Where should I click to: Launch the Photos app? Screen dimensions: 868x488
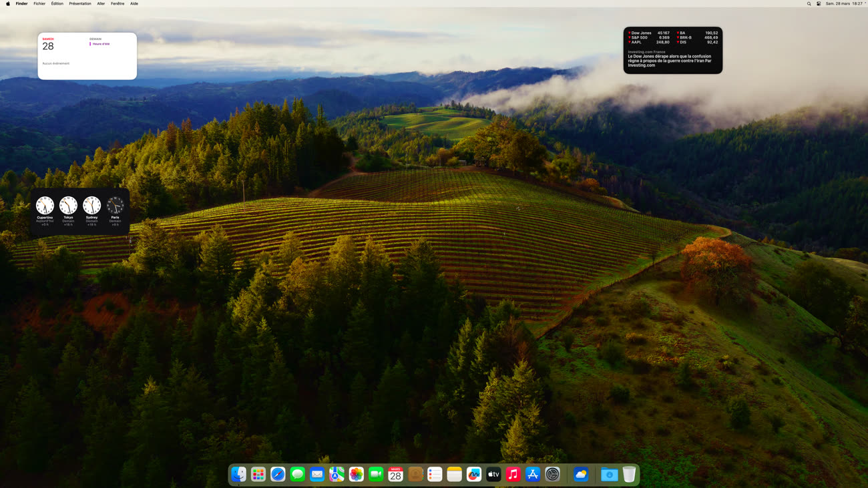tap(357, 474)
